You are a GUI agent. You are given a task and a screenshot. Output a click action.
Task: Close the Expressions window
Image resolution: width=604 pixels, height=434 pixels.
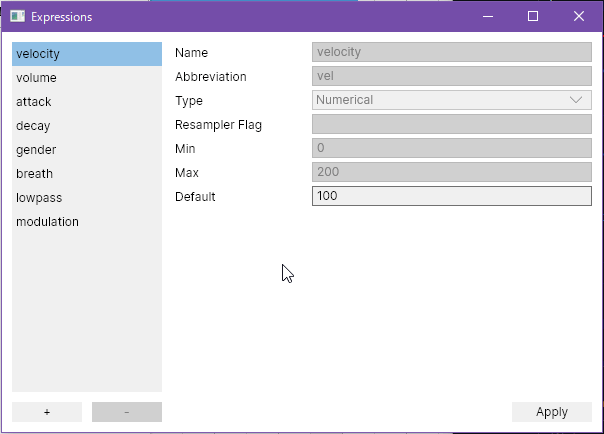[x=579, y=17]
